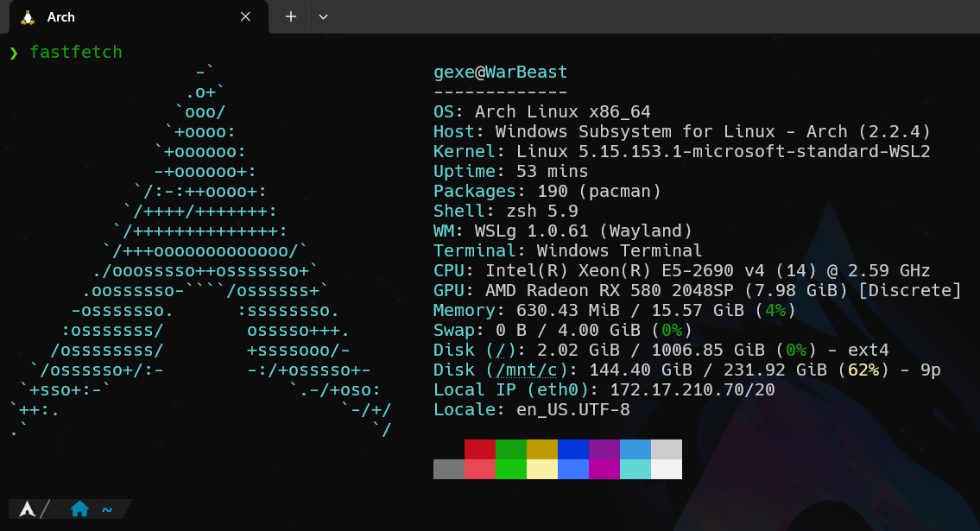Click the /mnt/c path in the Disk line
Viewport: 980px width, 531px height.
(526, 370)
